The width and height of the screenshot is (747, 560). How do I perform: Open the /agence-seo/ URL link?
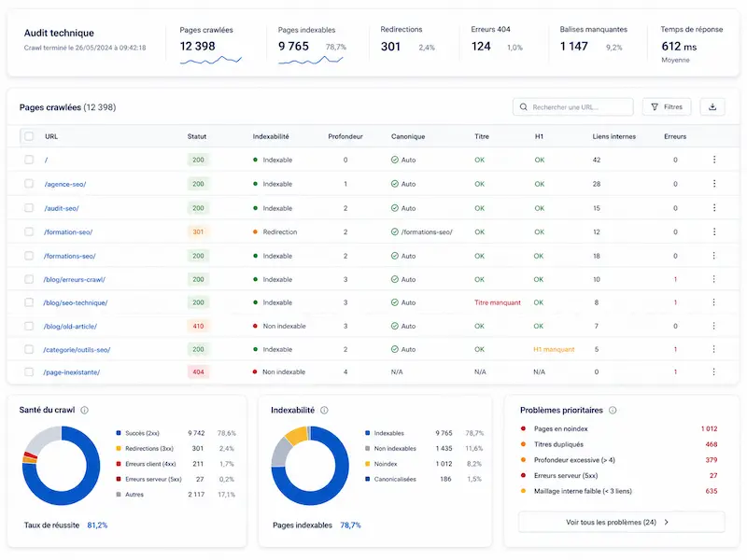(65, 184)
